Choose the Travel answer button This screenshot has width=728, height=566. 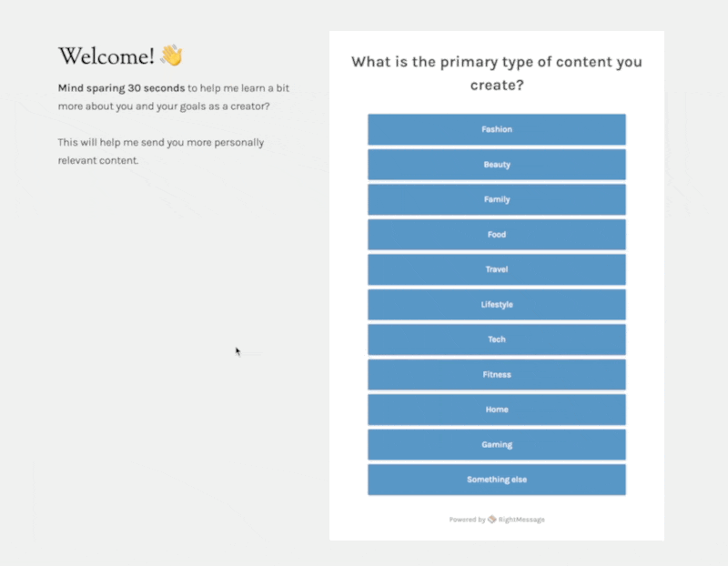click(496, 269)
